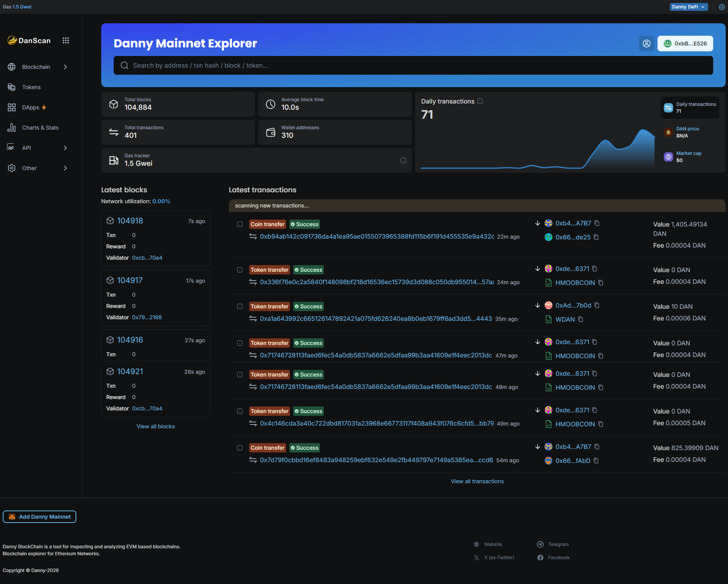The image size is (728, 584).
Task: Open the apps grid icon beside DanScan logo
Action: pyautogui.click(x=66, y=41)
